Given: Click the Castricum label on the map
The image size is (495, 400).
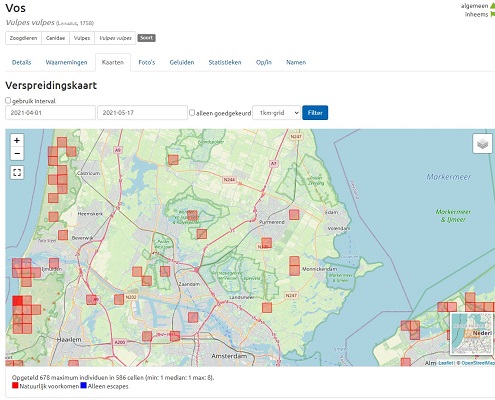Looking at the screenshot, I should [x=89, y=173].
